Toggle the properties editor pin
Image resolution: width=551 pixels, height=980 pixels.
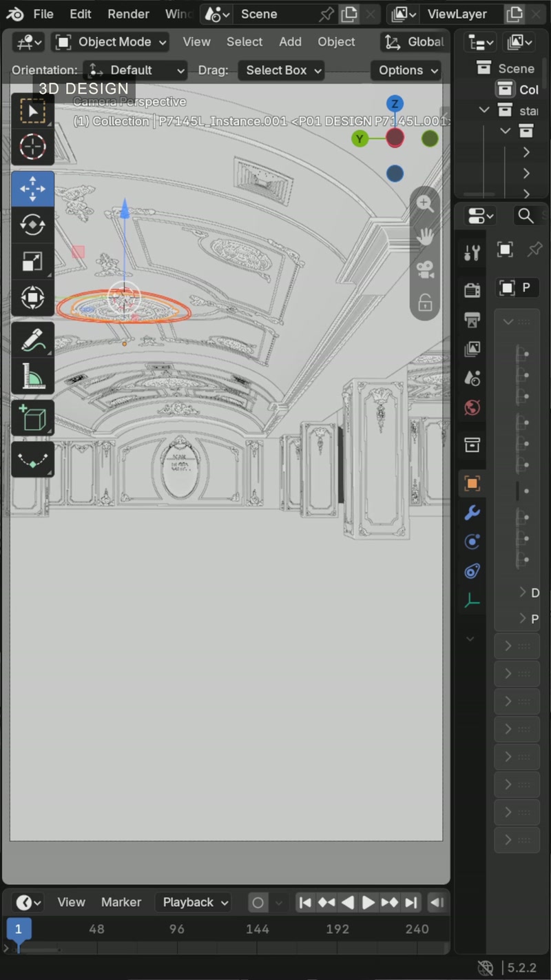[534, 249]
